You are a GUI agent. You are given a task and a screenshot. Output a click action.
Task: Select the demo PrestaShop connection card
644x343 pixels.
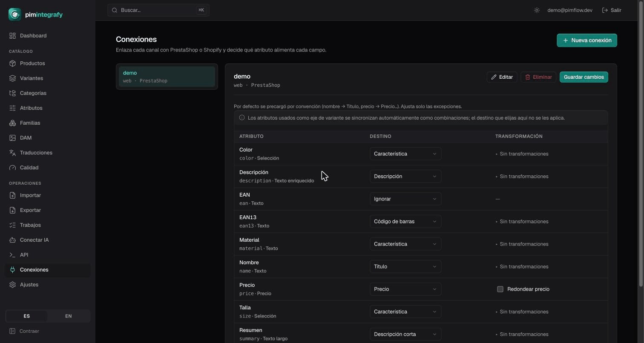click(167, 77)
